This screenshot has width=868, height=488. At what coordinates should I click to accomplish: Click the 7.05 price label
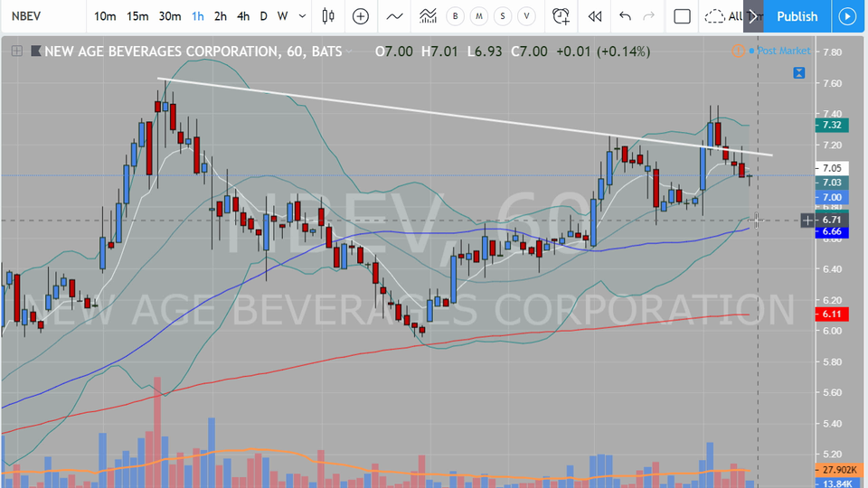pyautogui.click(x=832, y=168)
